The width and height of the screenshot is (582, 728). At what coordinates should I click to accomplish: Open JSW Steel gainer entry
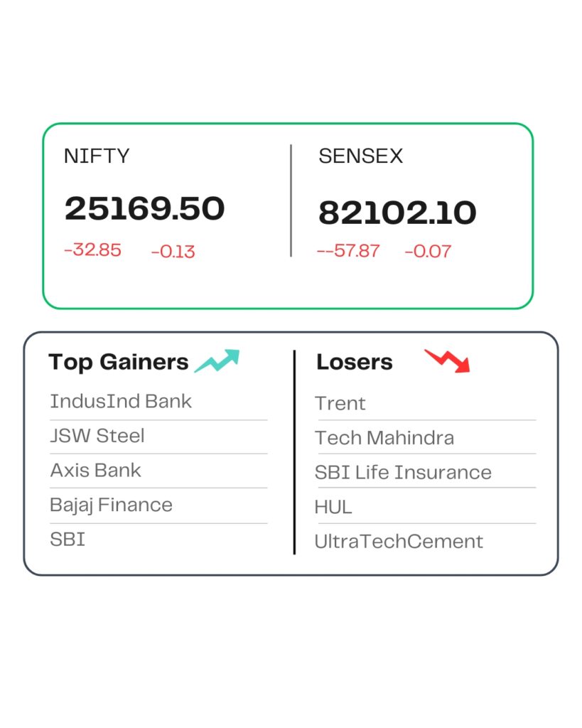click(x=97, y=436)
